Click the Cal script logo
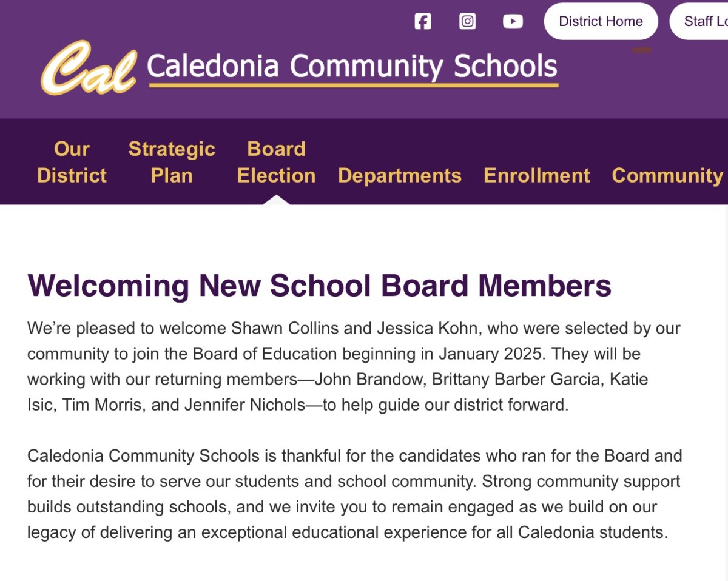Viewport: 728px width, 581px height. coord(87,68)
